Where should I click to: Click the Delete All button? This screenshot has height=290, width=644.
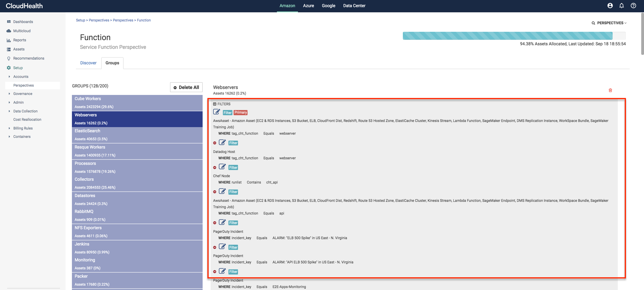click(x=186, y=87)
